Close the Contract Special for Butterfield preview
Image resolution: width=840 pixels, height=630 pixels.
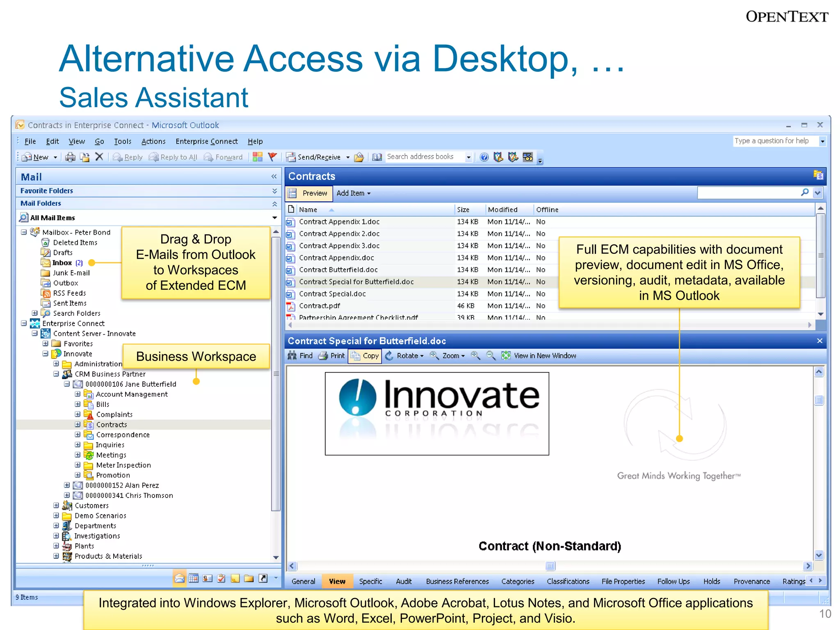point(819,341)
